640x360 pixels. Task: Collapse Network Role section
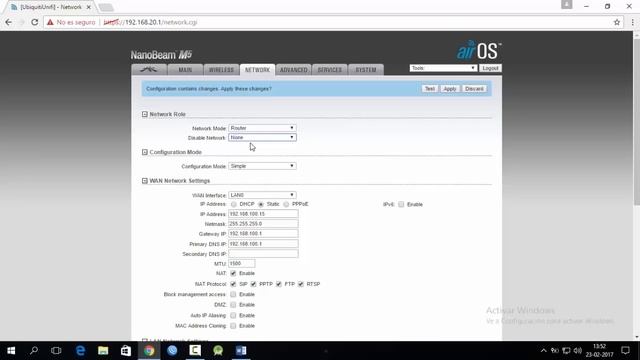pyautogui.click(x=144, y=114)
